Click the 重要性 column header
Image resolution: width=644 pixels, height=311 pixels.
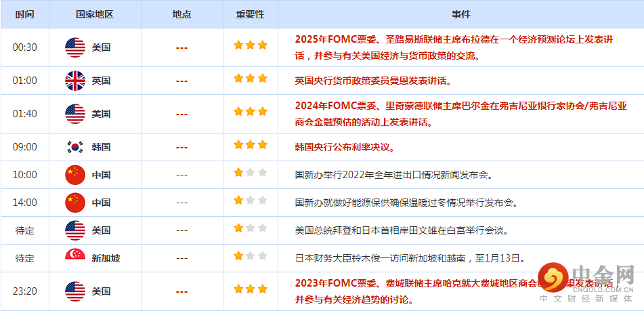coord(250,14)
